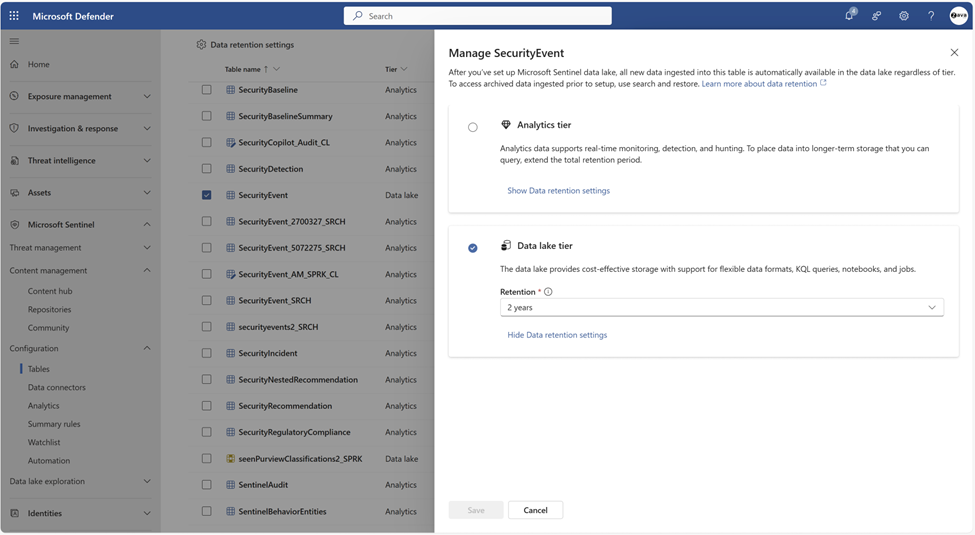Open Tables under Configuration
Screen dimensions: 975x535
(39, 369)
